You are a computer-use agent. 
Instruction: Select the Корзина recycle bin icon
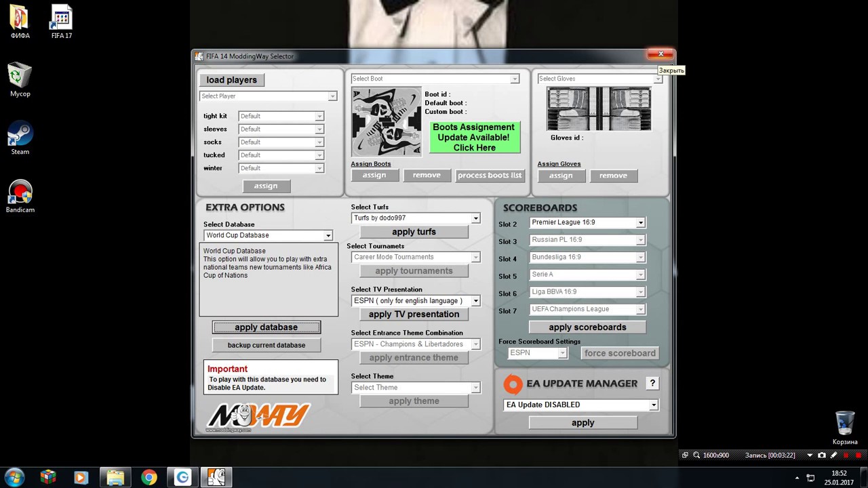[845, 428]
